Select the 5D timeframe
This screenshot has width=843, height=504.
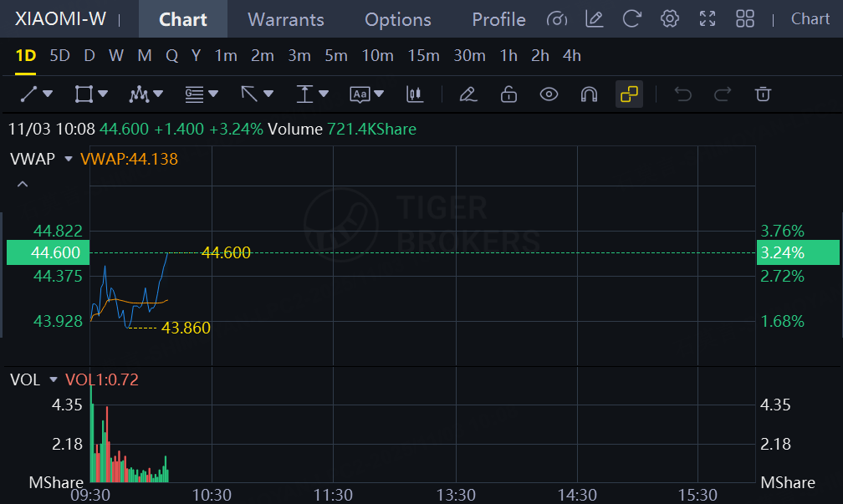pyautogui.click(x=59, y=56)
